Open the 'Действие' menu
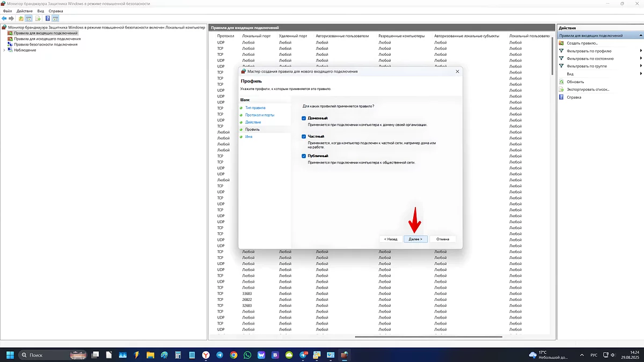 pyautogui.click(x=24, y=11)
